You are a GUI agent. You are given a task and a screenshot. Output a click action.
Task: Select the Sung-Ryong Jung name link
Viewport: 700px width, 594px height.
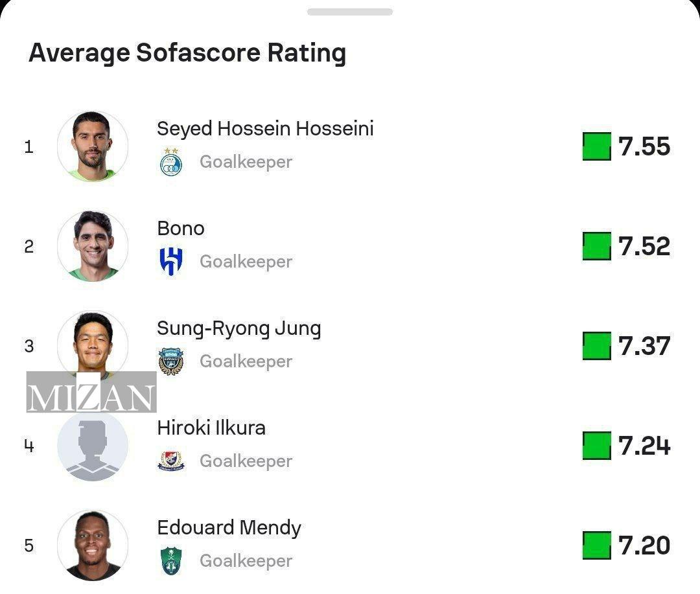[239, 328]
